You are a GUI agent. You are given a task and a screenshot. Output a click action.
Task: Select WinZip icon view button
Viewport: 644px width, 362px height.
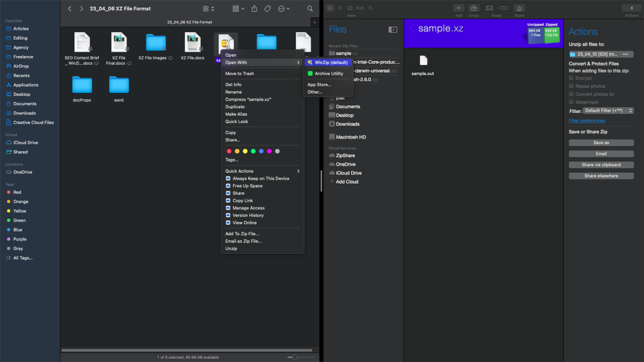(330, 8)
